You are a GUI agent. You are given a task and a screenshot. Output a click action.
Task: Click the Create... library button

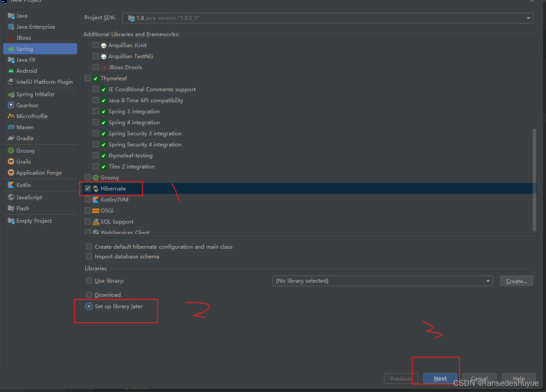[516, 281]
